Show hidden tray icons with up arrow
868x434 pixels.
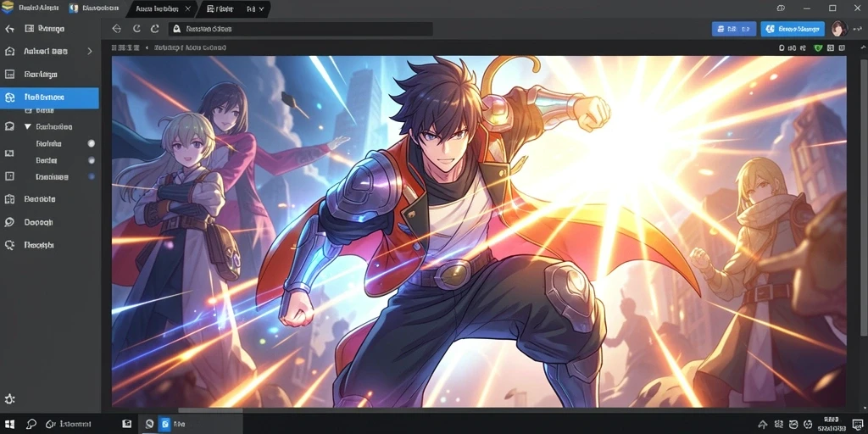(x=762, y=425)
